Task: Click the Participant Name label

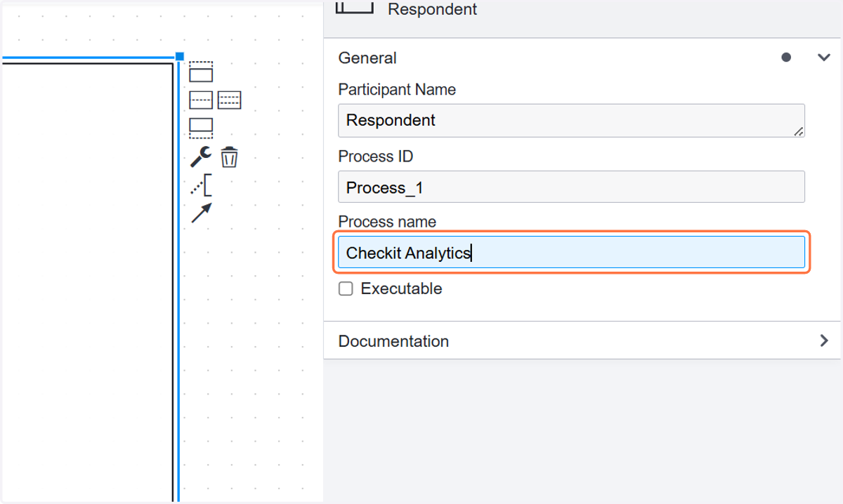Action: [x=397, y=90]
